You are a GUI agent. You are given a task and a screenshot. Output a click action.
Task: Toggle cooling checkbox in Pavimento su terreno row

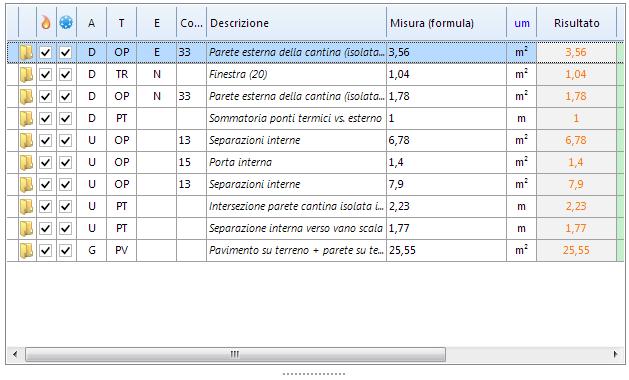pyautogui.click(x=66, y=251)
